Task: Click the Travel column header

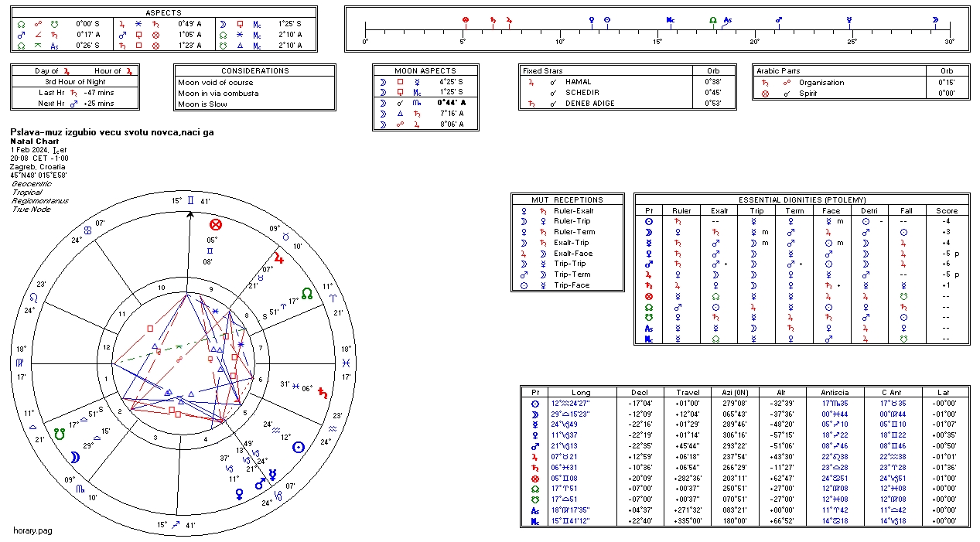Action: coord(688,392)
